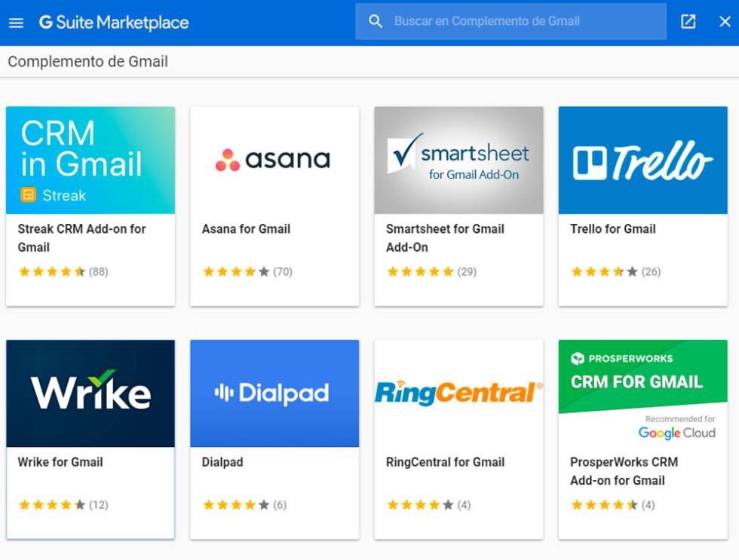Click the (26) review count for Trello
The height and width of the screenshot is (560, 739).
tap(651, 272)
